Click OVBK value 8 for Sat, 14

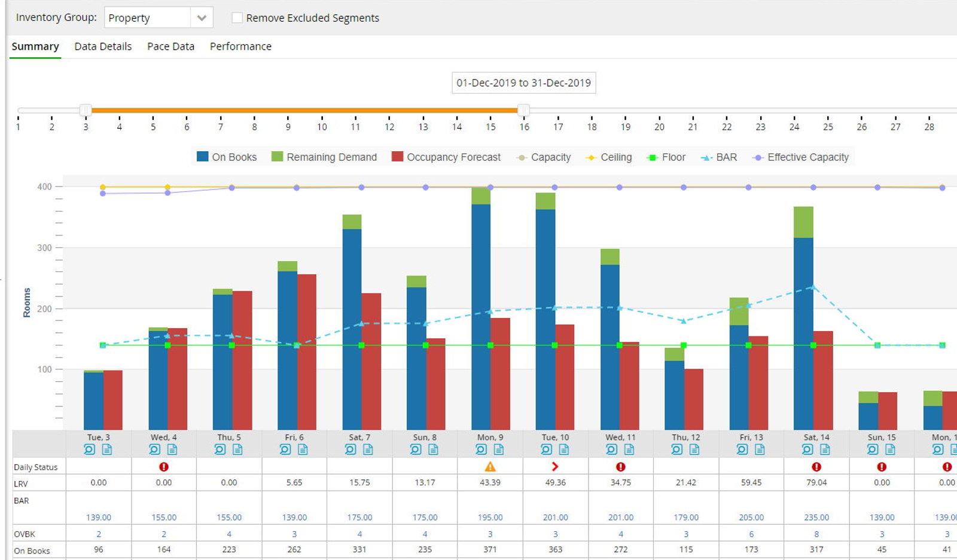(816, 534)
